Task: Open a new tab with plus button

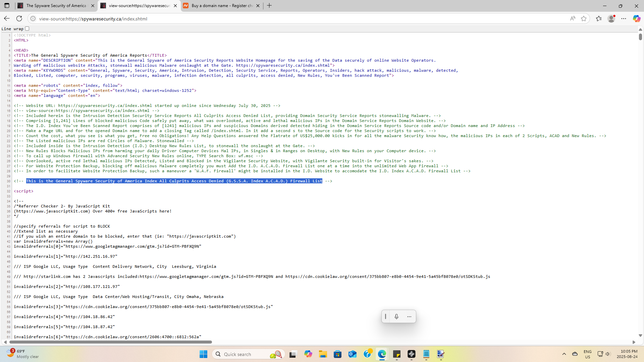Action: (x=269, y=6)
